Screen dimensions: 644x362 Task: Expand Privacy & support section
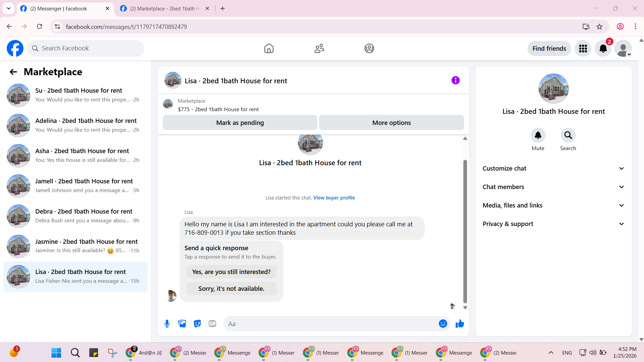click(x=553, y=224)
